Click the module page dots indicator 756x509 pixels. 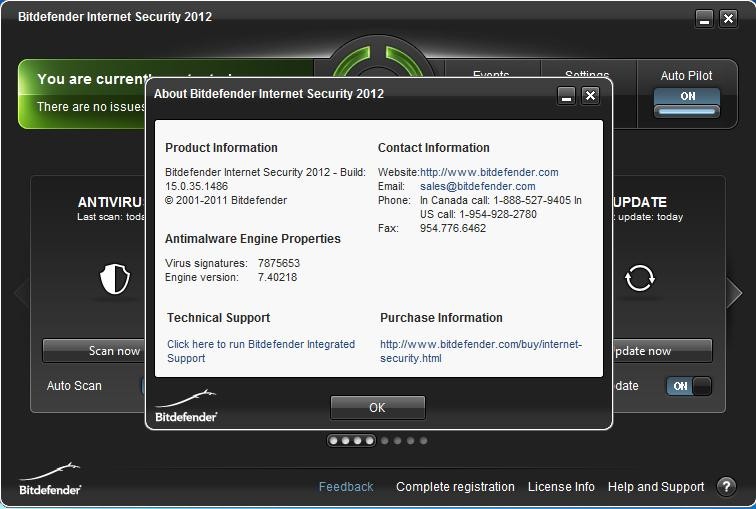pyautogui.click(x=377, y=441)
